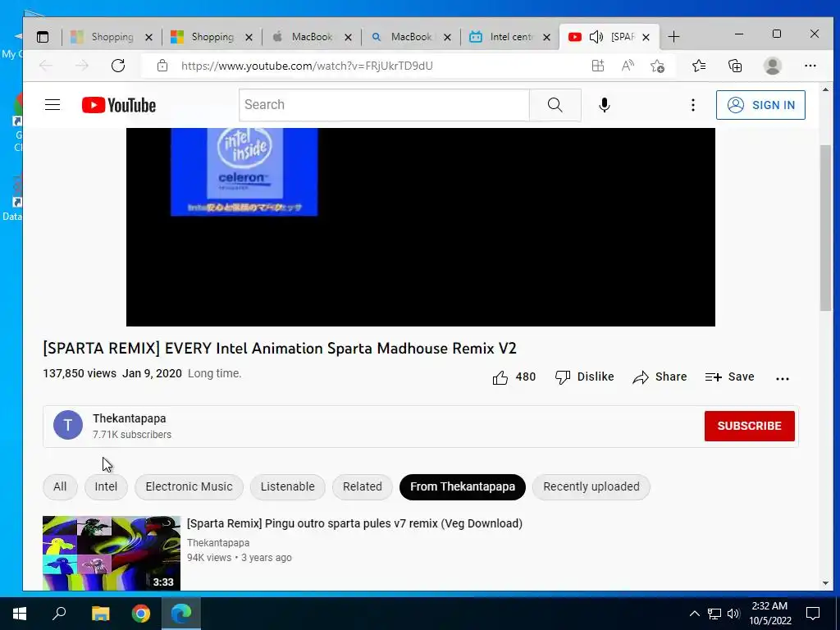Open File Explorer from taskbar
The image size is (840, 630).
click(x=100, y=614)
